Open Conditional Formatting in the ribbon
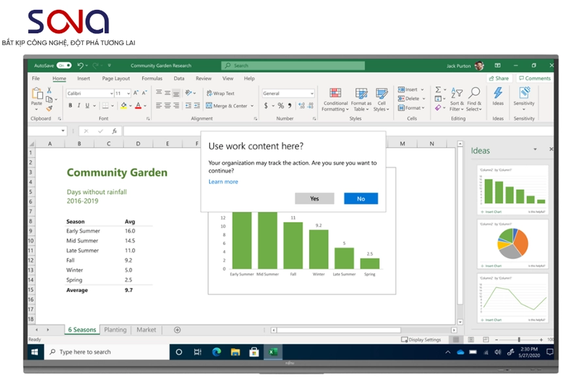 click(335, 93)
